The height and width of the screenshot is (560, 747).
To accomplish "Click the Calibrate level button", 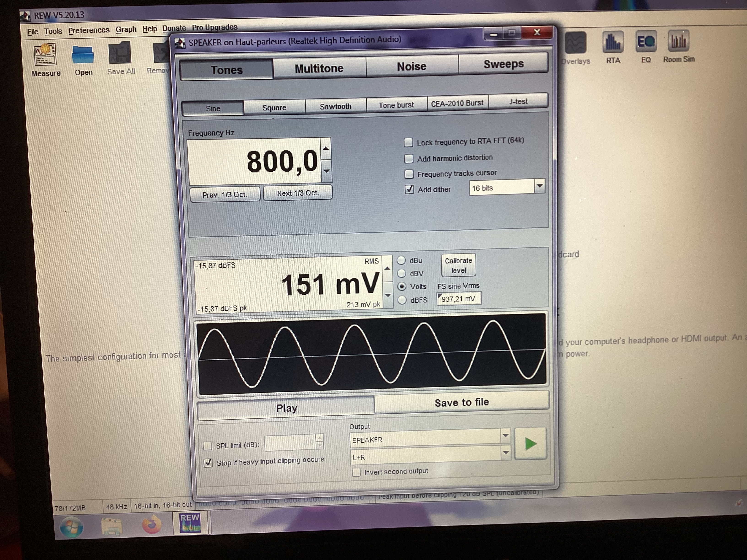I will 458,265.
